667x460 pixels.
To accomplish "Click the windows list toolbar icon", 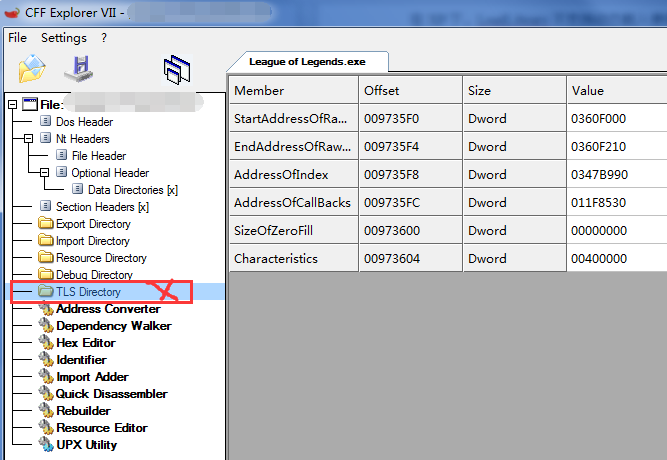I will coord(177,69).
